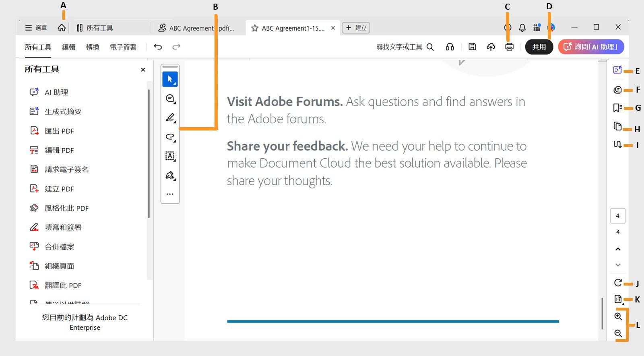Open AI 助理 in the tools list
Viewport: 644px width, 356px height.
point(49,92)
